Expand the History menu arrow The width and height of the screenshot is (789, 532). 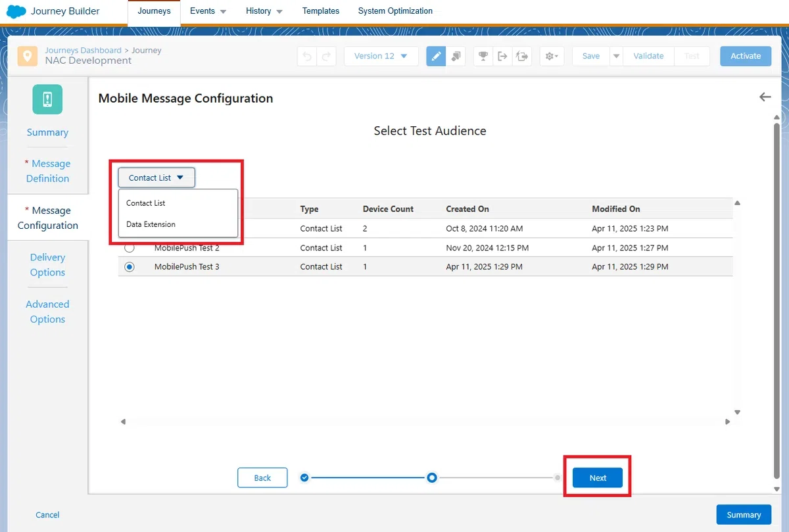coord(279,12)
